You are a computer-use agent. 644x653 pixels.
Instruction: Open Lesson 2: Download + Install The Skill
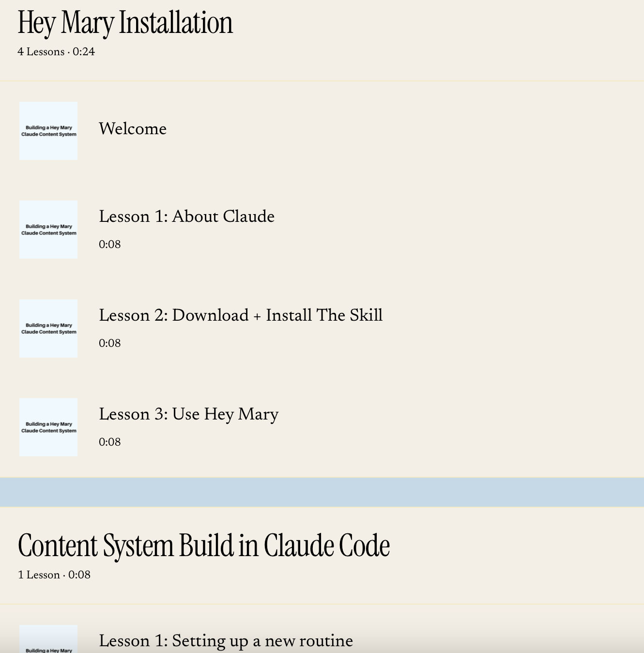tap(241, 315)
